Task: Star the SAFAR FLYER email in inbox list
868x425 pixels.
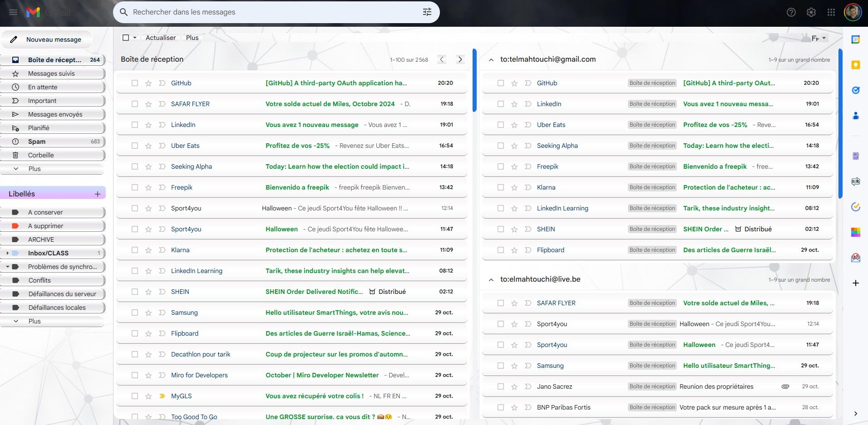Action: pos(148,104)
